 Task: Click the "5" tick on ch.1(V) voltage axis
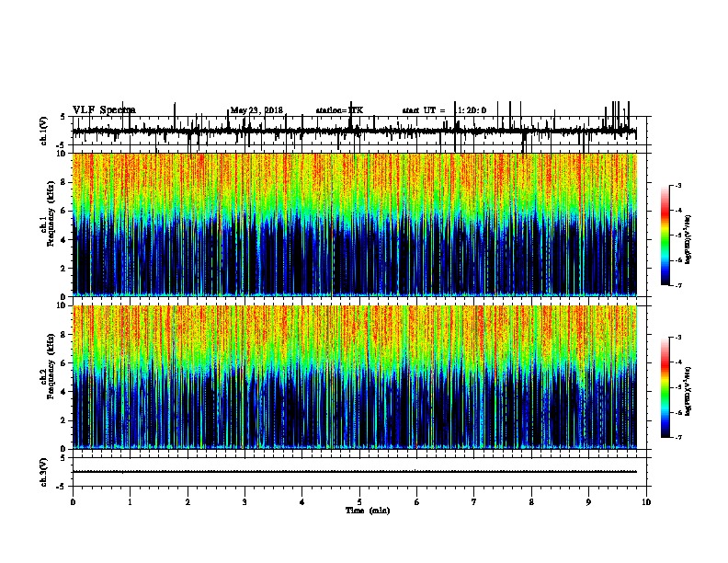pyautogui.click(x=63, y=117)
